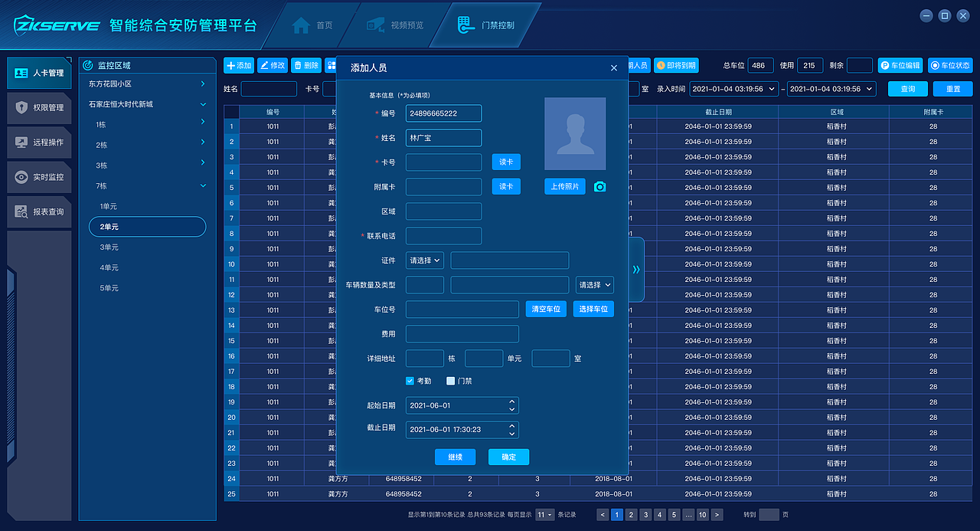Viewport: 980px width, 531px height.
Task: Toggle the 考勤 checkbox
Action: point(410,381)
